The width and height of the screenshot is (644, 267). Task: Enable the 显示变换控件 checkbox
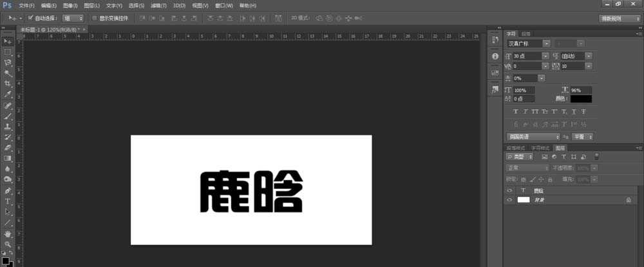click(95, 18)
